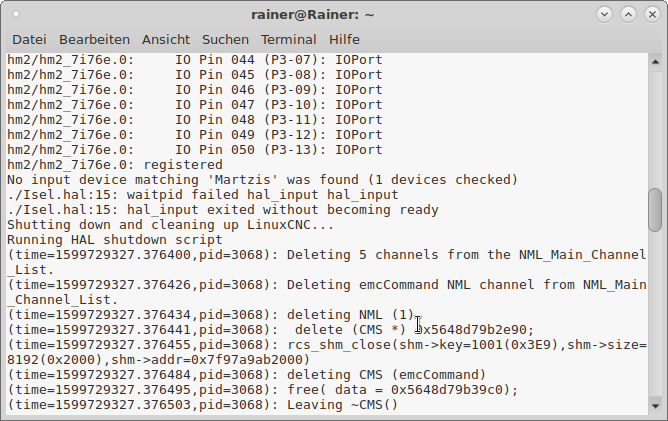Image resolution: width=668 pixels, height=421 pixels.
Task: Open the Bearbeiten menu
Action: click(94, 40)
